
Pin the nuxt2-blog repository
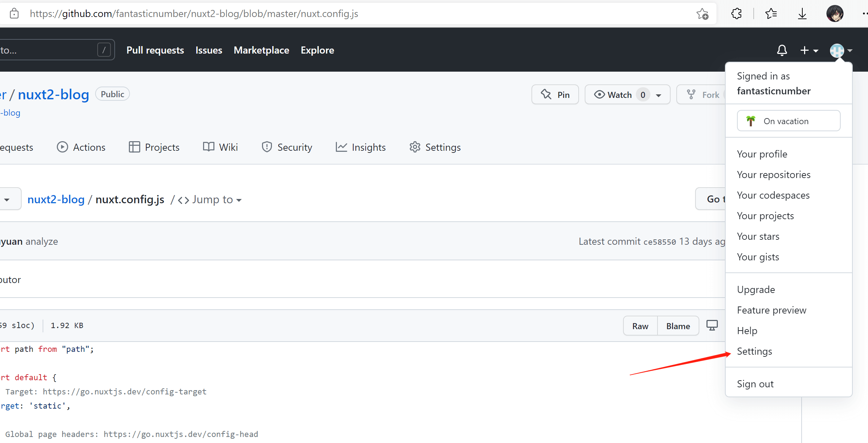[555, 95]
